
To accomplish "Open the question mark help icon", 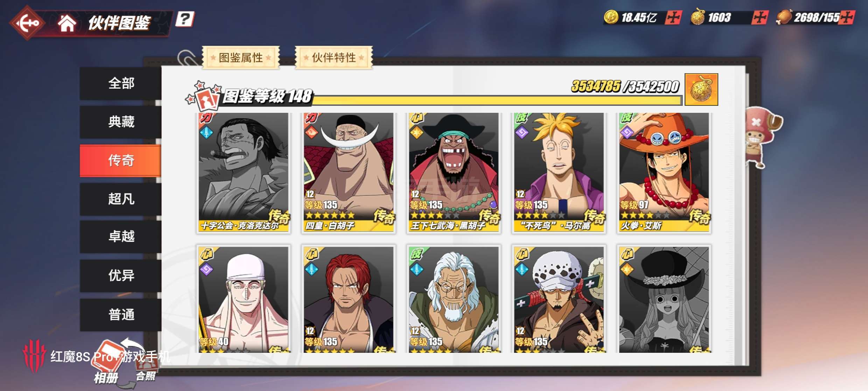I will (x=185, y=19).
